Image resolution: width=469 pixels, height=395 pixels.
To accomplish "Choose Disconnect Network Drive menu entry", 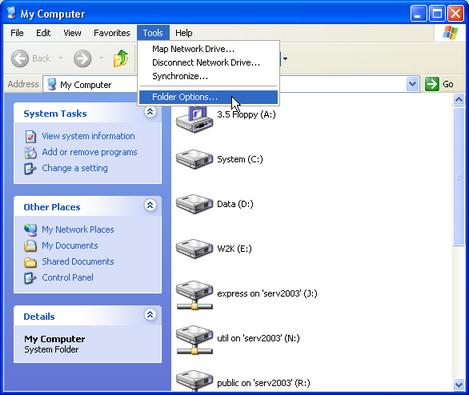I will pyautogui.click(x=208, y=63).
